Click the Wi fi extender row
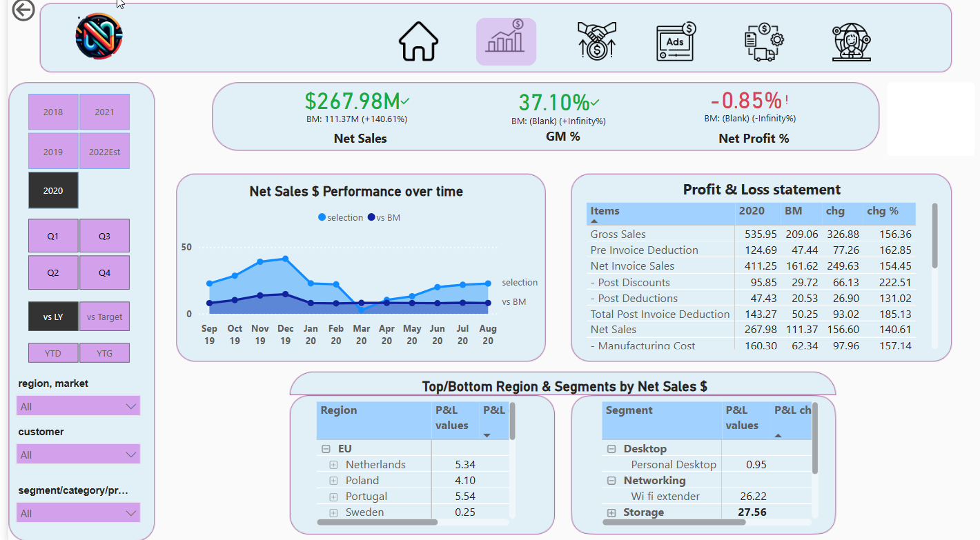The image size is (980, 540). click(707, 497)
